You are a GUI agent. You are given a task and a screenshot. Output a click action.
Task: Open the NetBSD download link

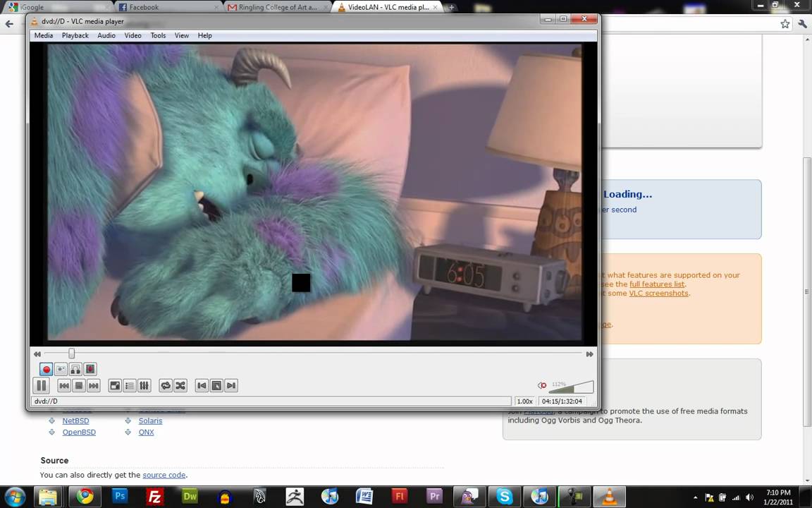pyautogui.click(x=75, y=421)
